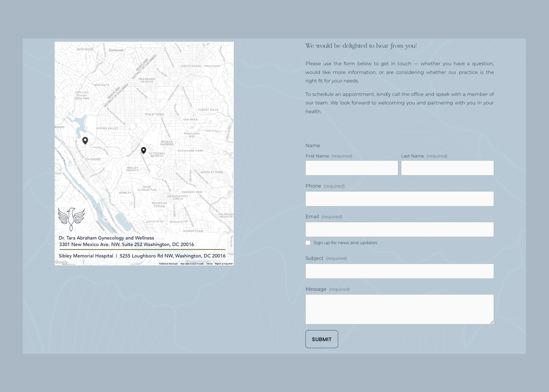Click the New Mexico Ave office map pin

[x=144, y=151]
